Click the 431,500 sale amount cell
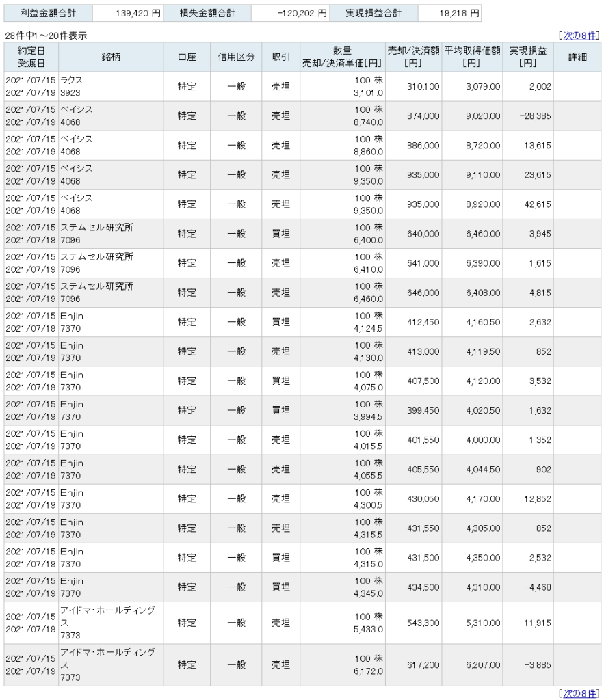The width and height of the screenshot is (604, 700). [x=413, y=558]
